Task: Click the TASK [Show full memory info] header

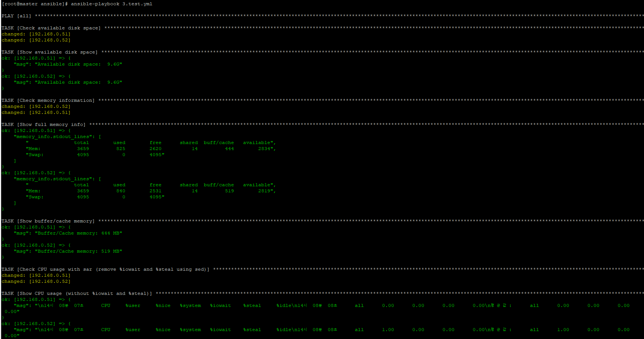Action: pyautogui.click(x=43, y=124)
